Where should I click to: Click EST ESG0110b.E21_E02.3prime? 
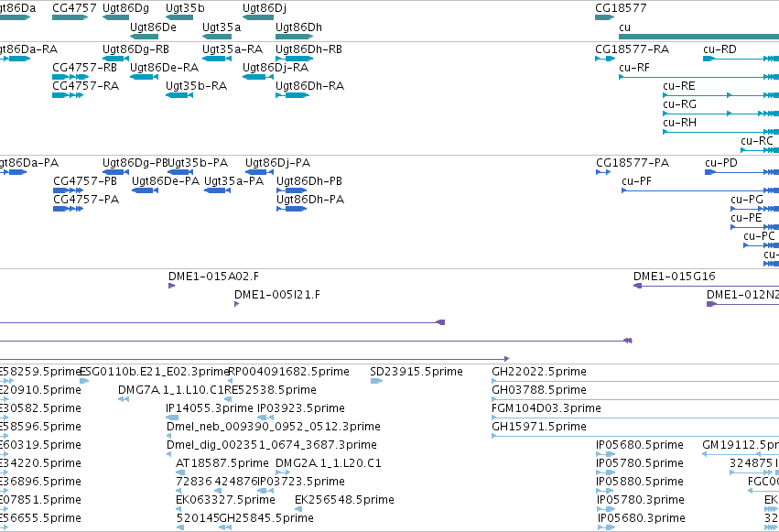tap(84, 381)
